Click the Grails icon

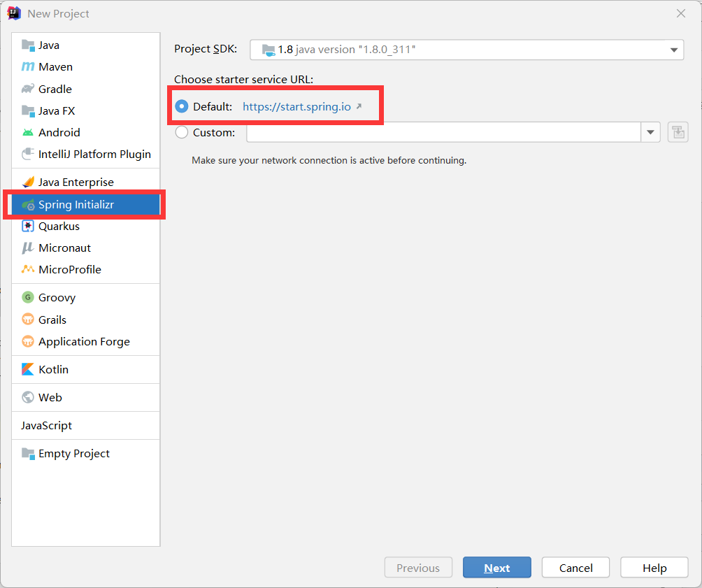click(x=28, y=320)
